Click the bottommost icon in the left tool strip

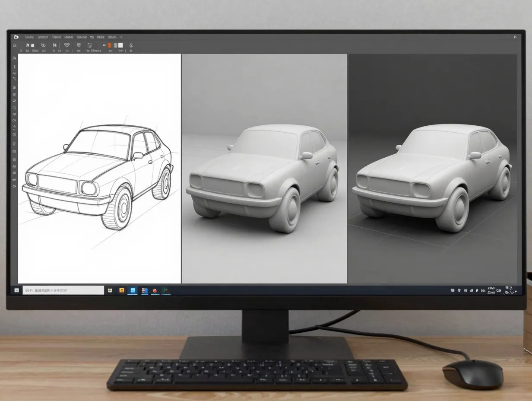click(14, 186)
